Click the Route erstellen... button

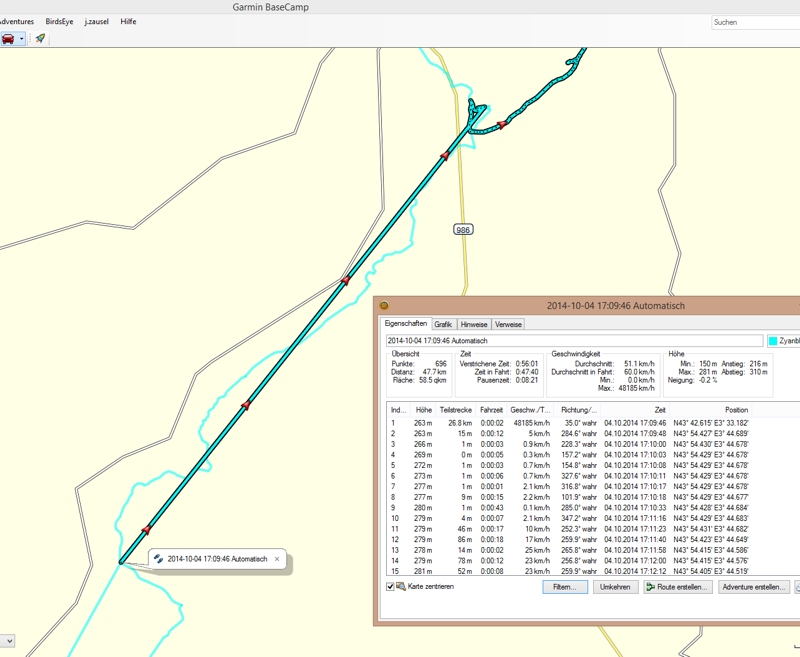click(677, 587)
